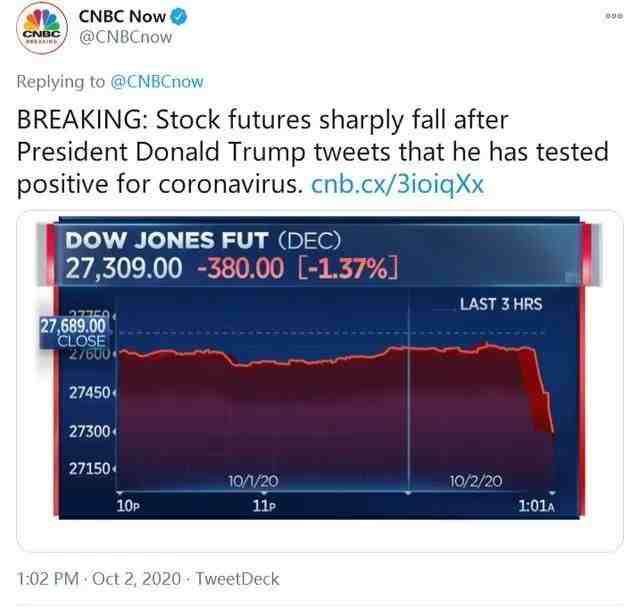Click the 27,689.00 CLOSE price tag

point(72,333)
